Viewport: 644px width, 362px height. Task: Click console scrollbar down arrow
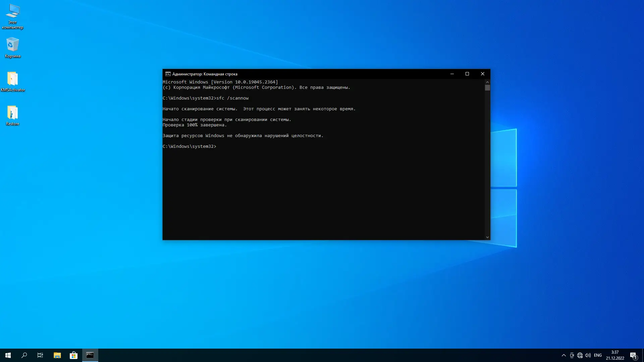point(487,237)
